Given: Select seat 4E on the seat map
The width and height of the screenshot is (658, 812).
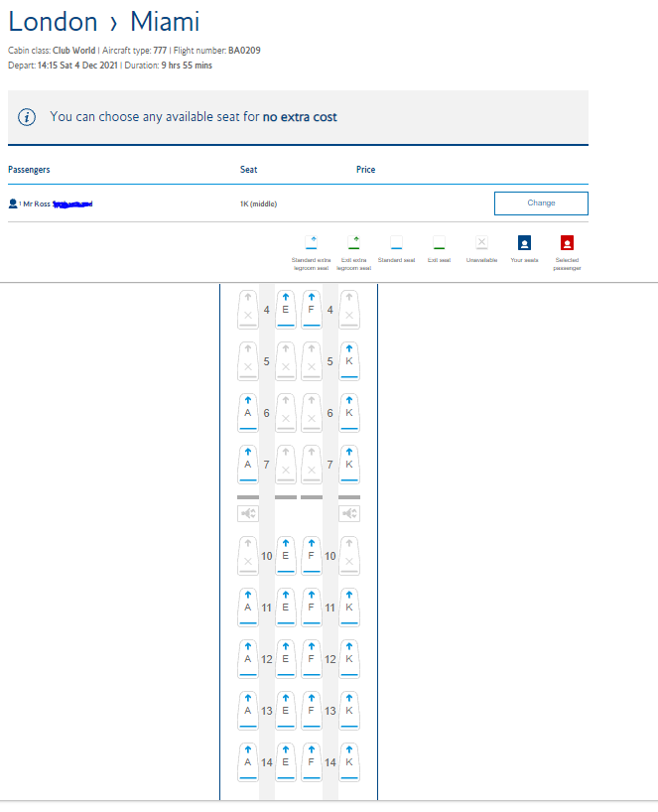Looking at the screenshot, I should tap(286, 309).
